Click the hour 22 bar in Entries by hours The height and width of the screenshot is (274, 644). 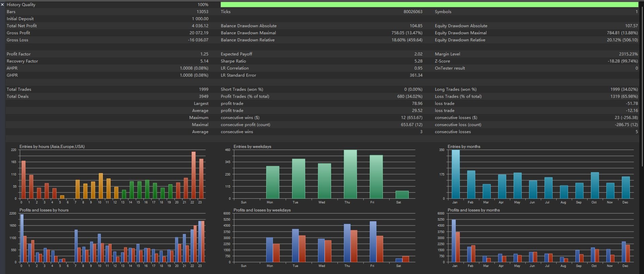[194, 175]
